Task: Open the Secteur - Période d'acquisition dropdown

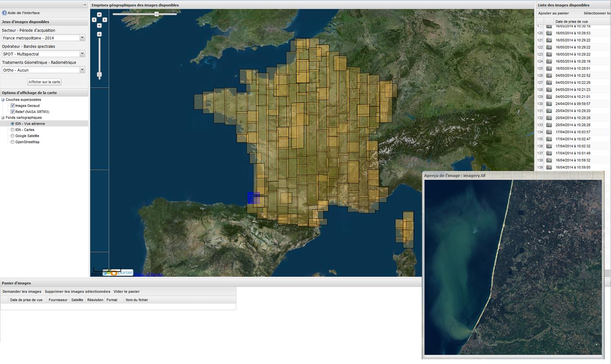Action: [x=82, y=38]
